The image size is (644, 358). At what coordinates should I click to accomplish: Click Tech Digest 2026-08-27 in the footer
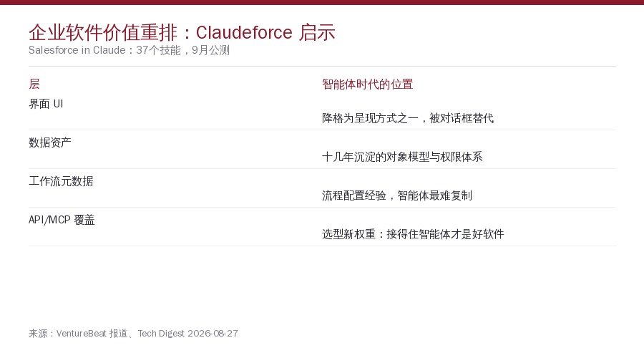[187, 334]
